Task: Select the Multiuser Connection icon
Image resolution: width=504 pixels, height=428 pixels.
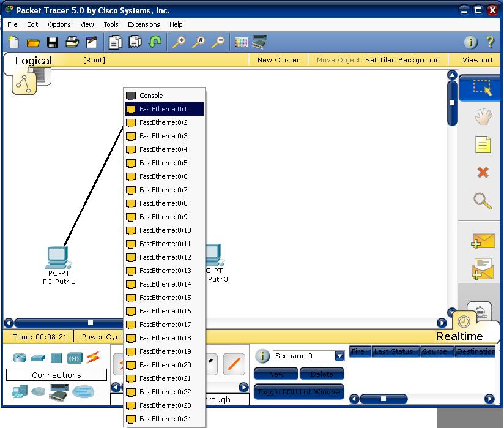Action: [x=83, y=392]
